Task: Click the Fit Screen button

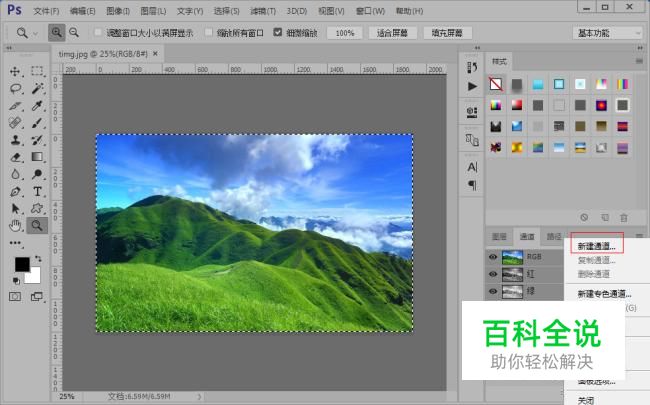Action: coord(392,33)
